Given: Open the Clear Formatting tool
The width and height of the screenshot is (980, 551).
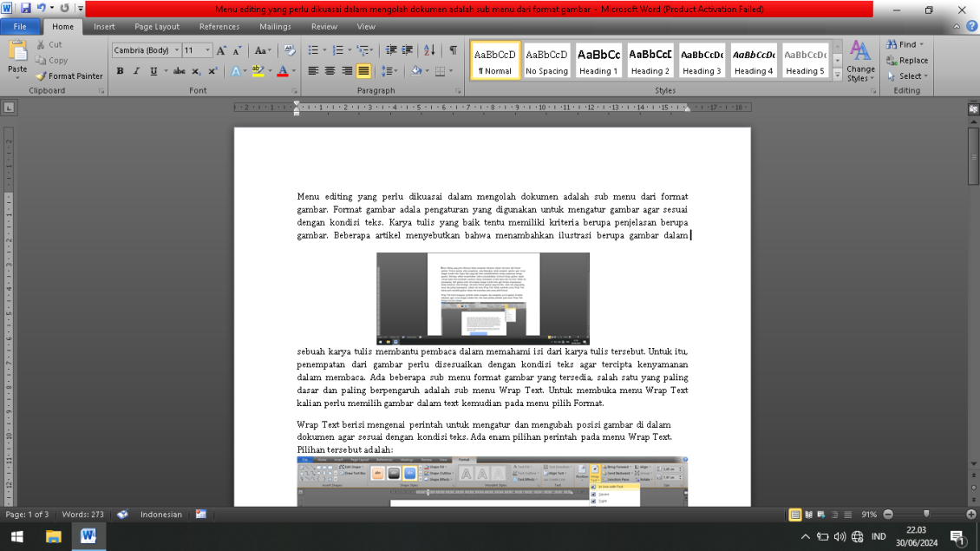Looking at the screenshot, I should click(289, 49).
